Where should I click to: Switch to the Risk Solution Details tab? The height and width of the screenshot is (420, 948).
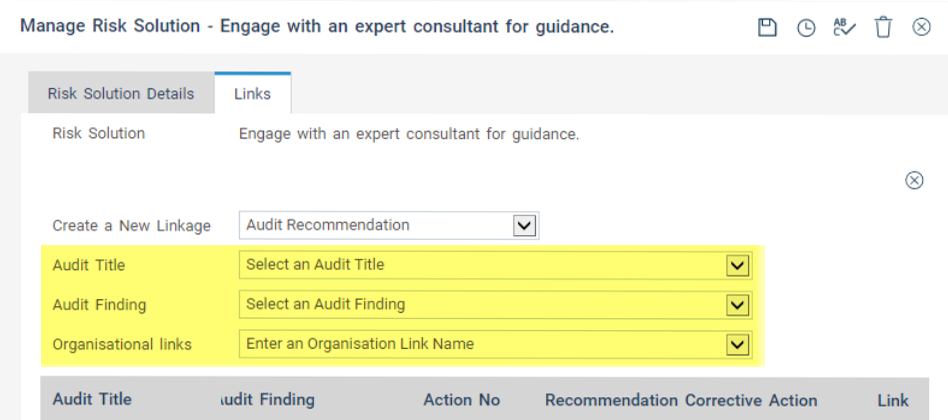click(121, 94)
